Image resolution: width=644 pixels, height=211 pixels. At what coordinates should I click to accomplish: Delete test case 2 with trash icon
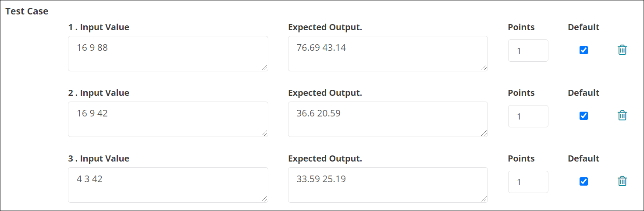coord(622,116)
